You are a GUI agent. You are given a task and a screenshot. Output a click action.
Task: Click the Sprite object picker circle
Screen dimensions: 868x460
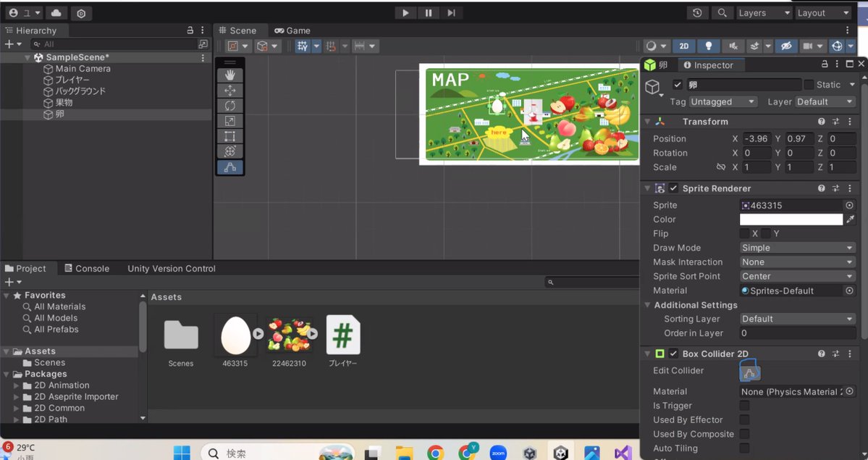(x=850, y=205)
